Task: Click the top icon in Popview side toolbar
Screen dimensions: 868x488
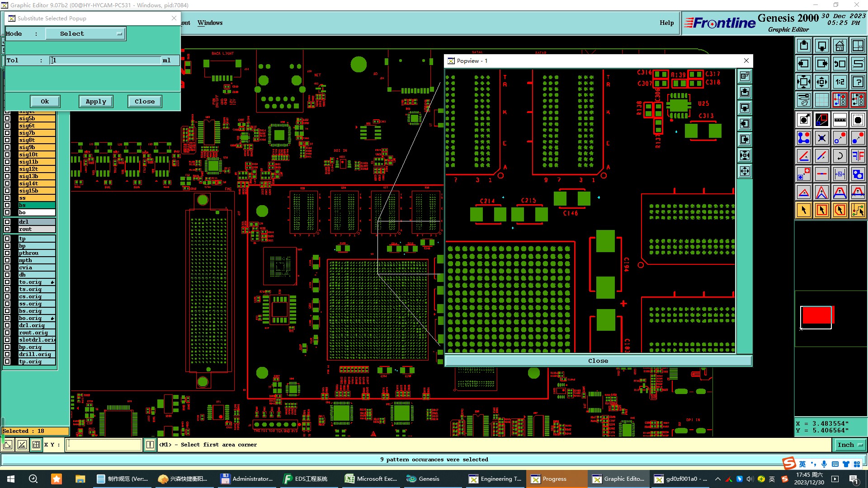Action: coord(745,76)
